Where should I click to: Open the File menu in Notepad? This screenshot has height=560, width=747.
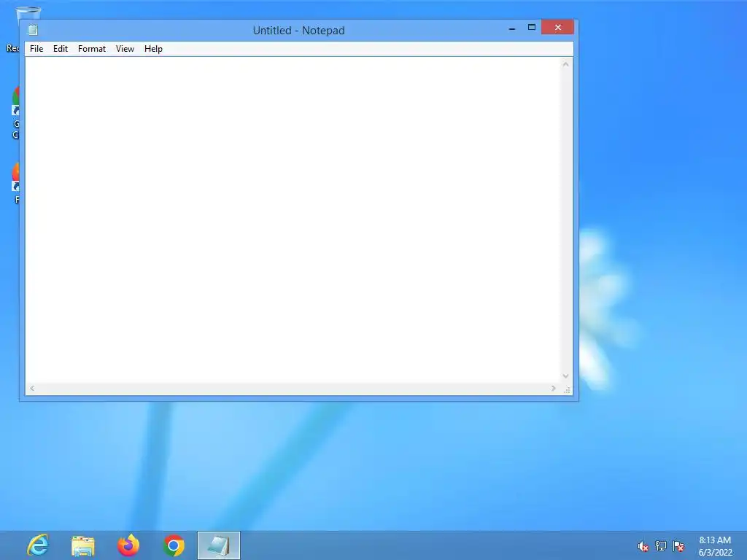click(x=36, y=49)
